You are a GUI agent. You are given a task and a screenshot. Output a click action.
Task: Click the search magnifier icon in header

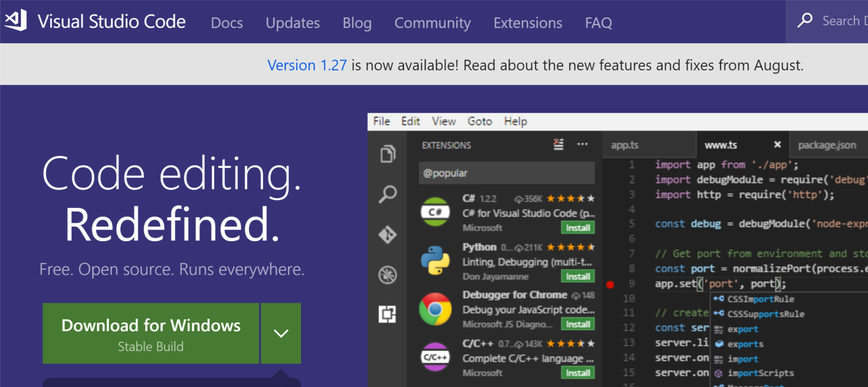[804, 20]
